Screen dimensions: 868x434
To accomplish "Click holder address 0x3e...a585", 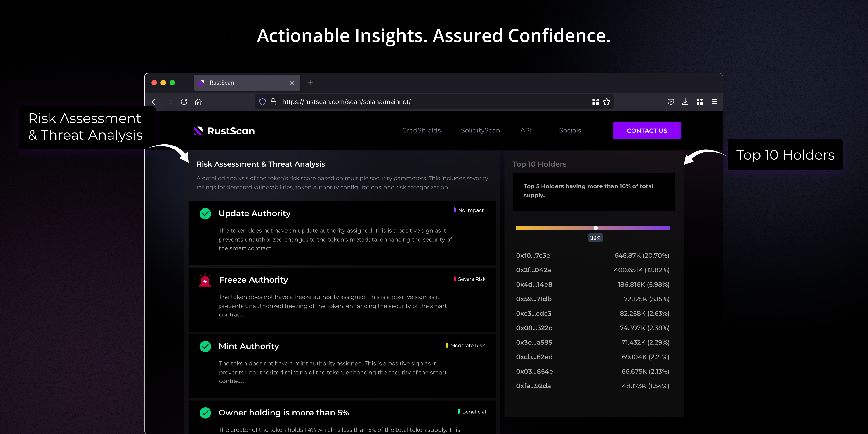I will (534, 342).
